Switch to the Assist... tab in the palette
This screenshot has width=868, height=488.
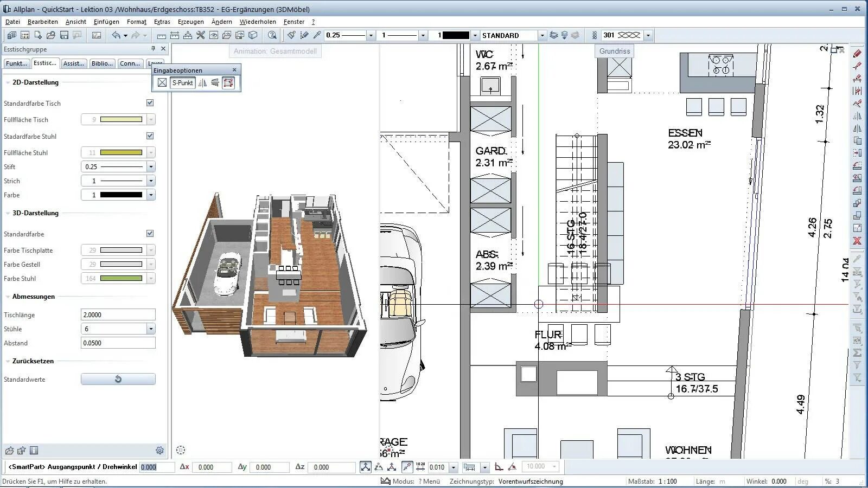[74, 63]
